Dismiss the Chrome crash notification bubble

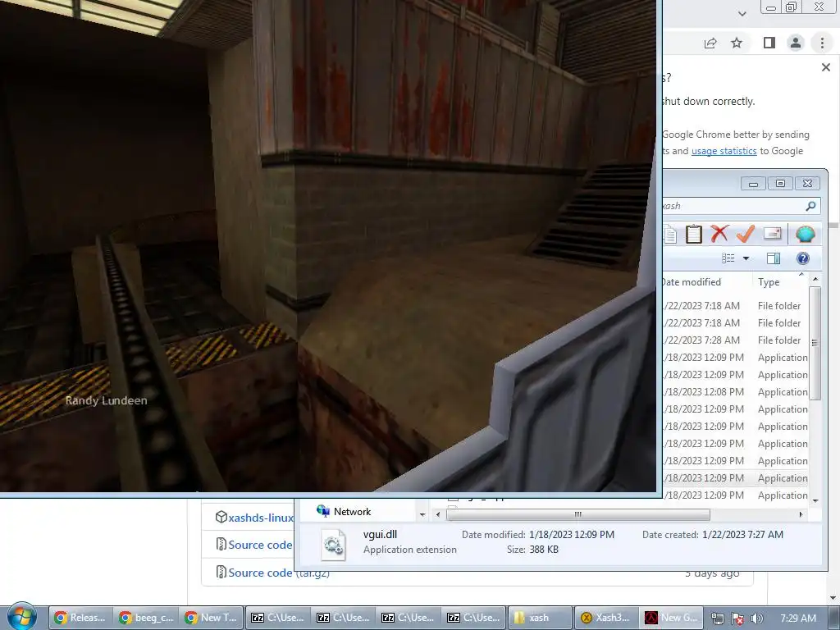tap(826, 67)
